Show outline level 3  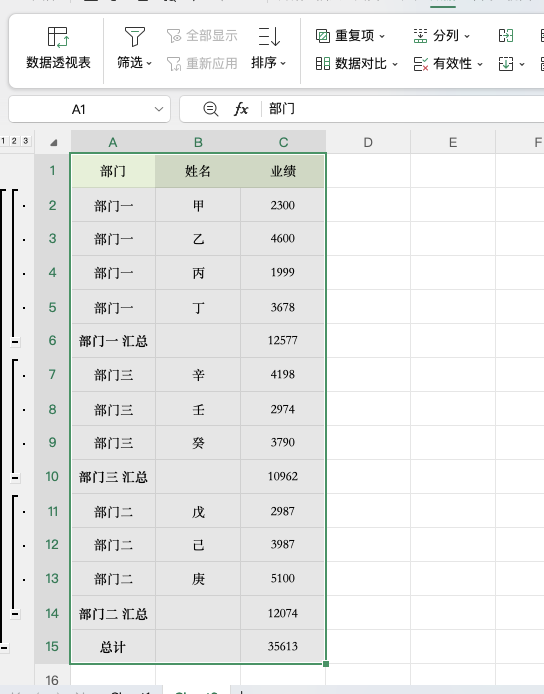(26, 141)
